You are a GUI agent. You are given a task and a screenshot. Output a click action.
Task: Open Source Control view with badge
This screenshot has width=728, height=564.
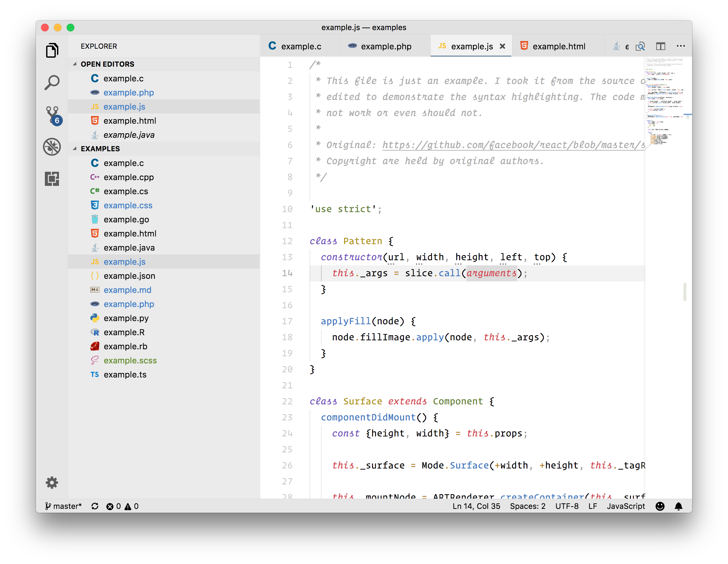click(52, 114)
